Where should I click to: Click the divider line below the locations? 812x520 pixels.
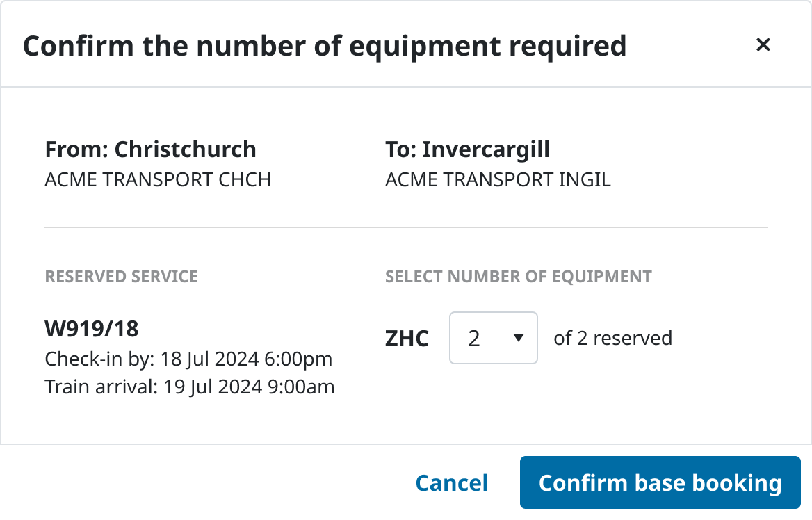[406, 227]
